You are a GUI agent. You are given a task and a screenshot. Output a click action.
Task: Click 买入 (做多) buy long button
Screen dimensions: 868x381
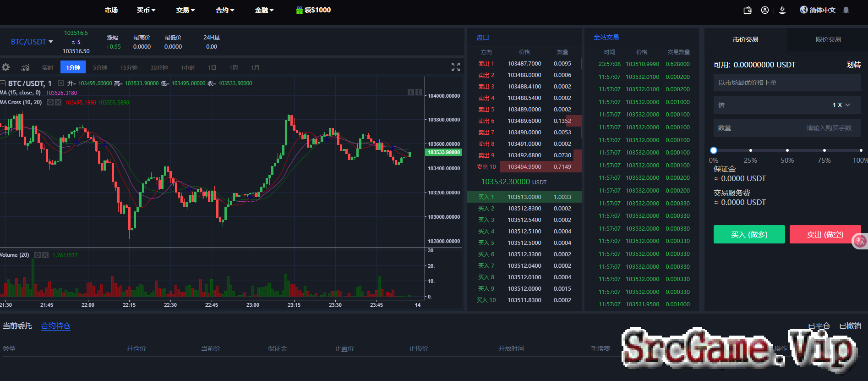click(749, 234)
